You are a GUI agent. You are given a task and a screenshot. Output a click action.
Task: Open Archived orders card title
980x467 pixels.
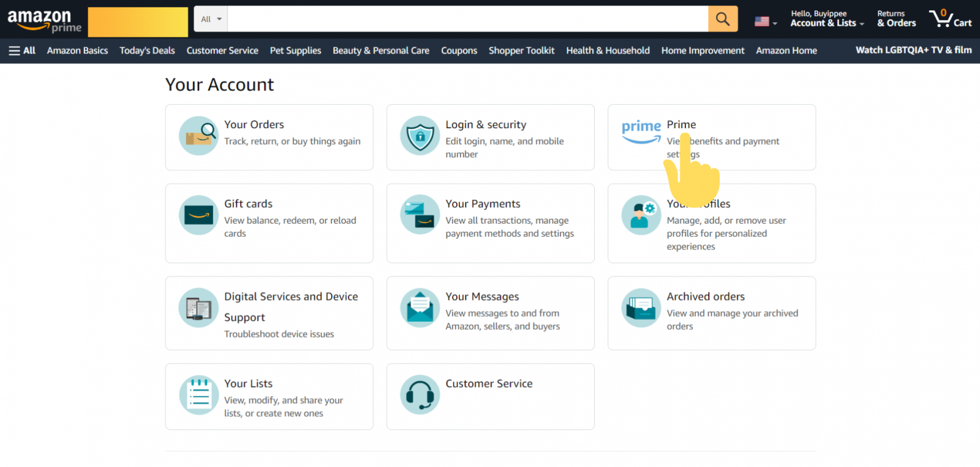[x=706, y=297]
